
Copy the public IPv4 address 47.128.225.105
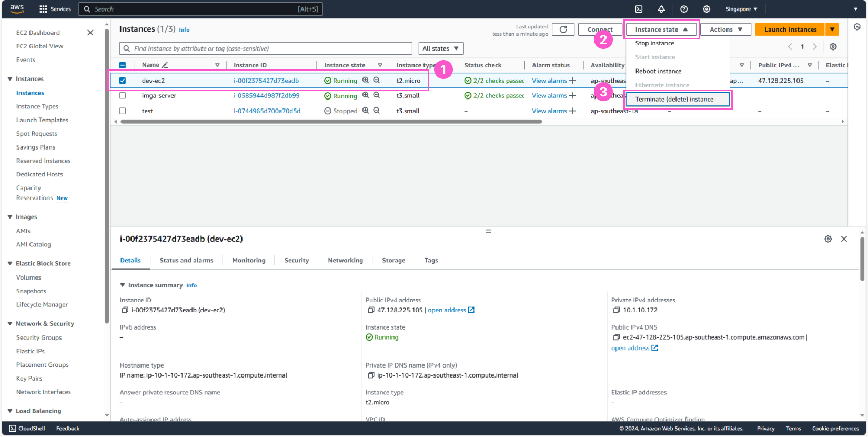click(371, 310)
